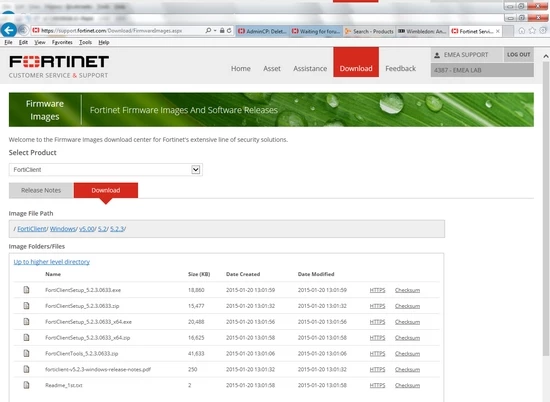Open the Select Product dropdown arrow
Image resolution: width=550 pixels, height=402 pixels.
(196, 170)
